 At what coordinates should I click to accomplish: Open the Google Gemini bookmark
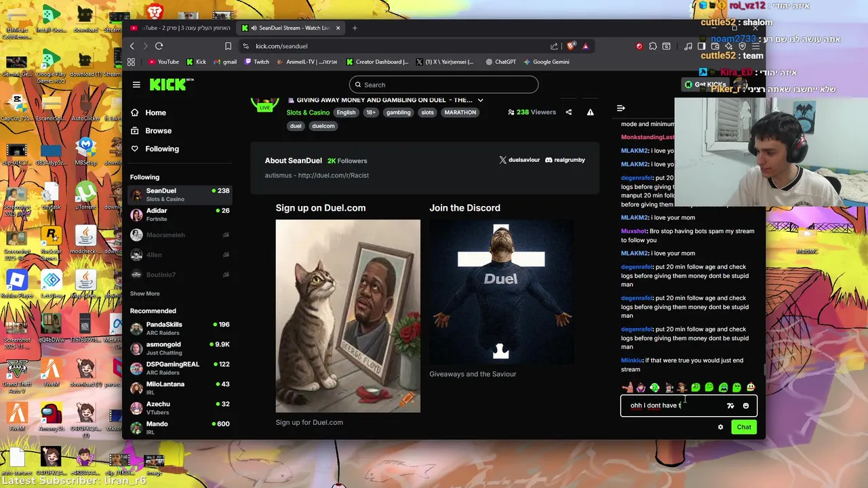546,62
